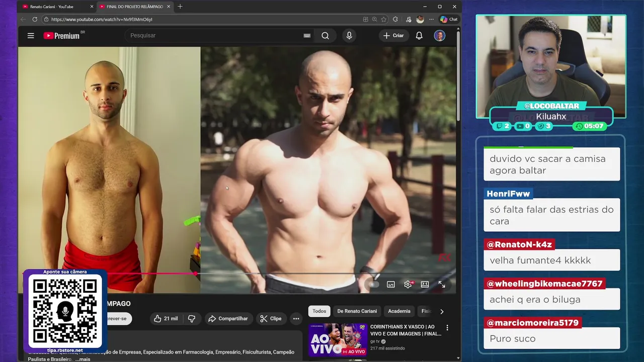Click the @LOCOBALTAR overlay label
This screenshot has height=362, width=644.
pyautogui.click(x=551, y=106)
